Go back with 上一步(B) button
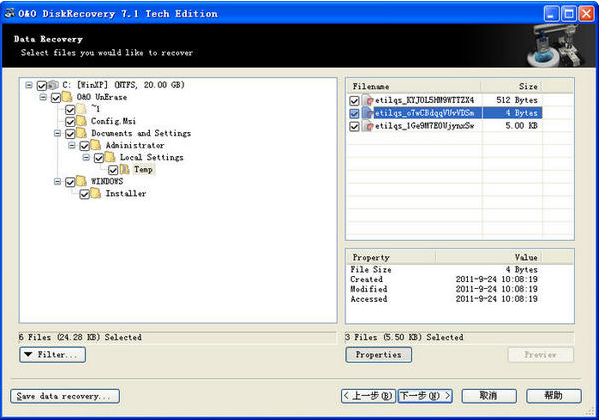This screenshot has width=601, height=420. (368, 396)
